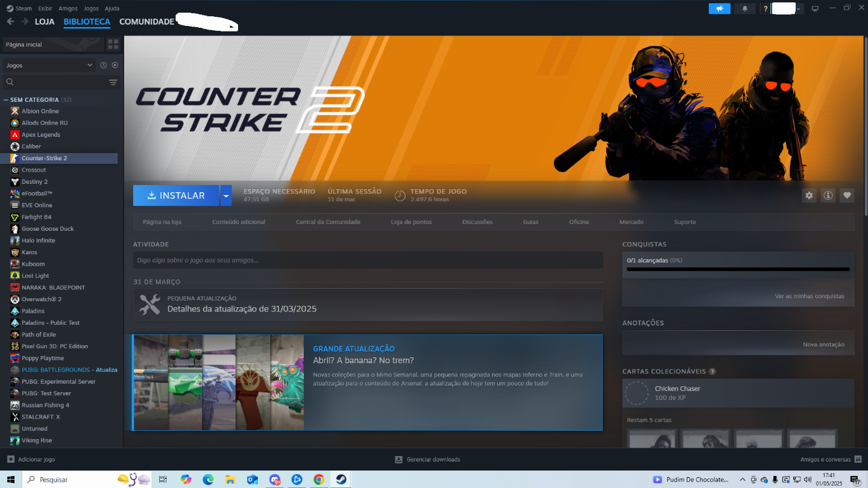Open the Discussões game link
The height and width of the screenshot is (488, 868).
477,222
